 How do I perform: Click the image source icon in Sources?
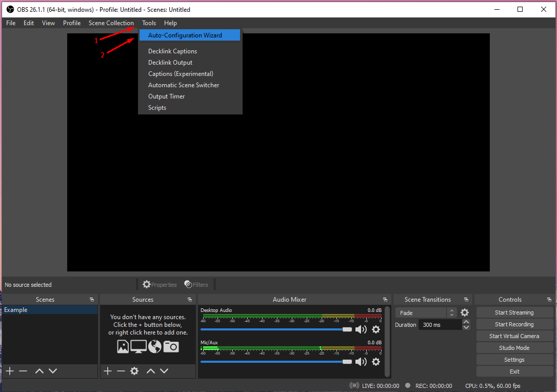tap(123, 346)
